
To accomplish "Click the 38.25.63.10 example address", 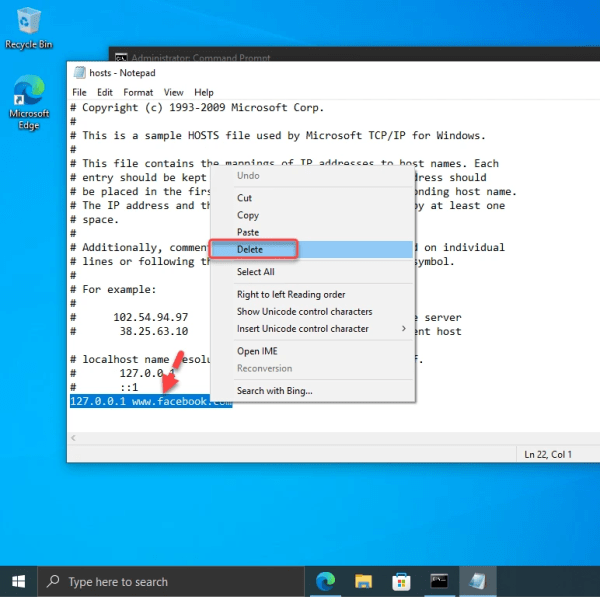I will [154, 331].
